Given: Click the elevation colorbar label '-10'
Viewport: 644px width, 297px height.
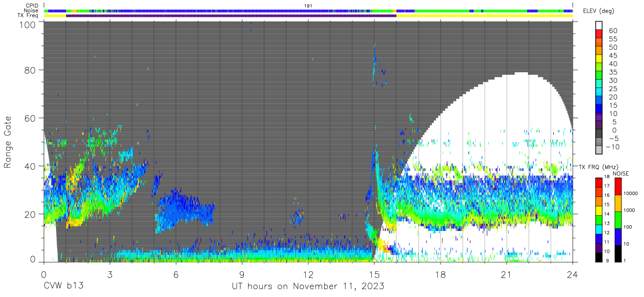Looking at the screenshot, I should point(612,147).
